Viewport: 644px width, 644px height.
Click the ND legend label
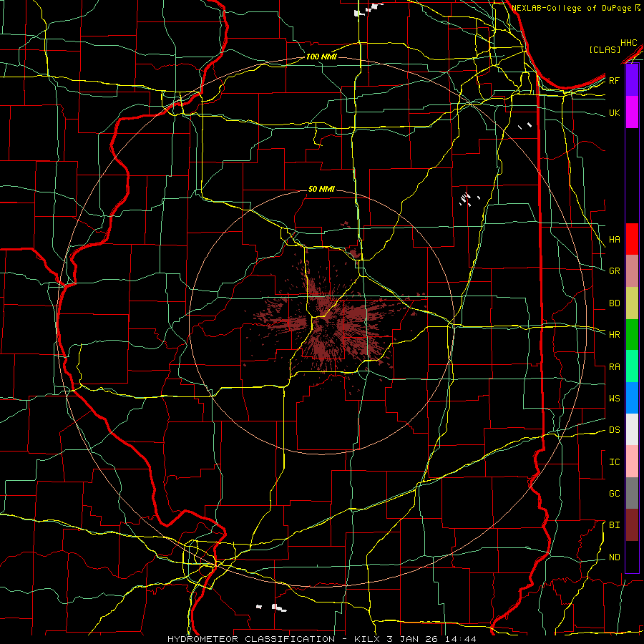615,557
